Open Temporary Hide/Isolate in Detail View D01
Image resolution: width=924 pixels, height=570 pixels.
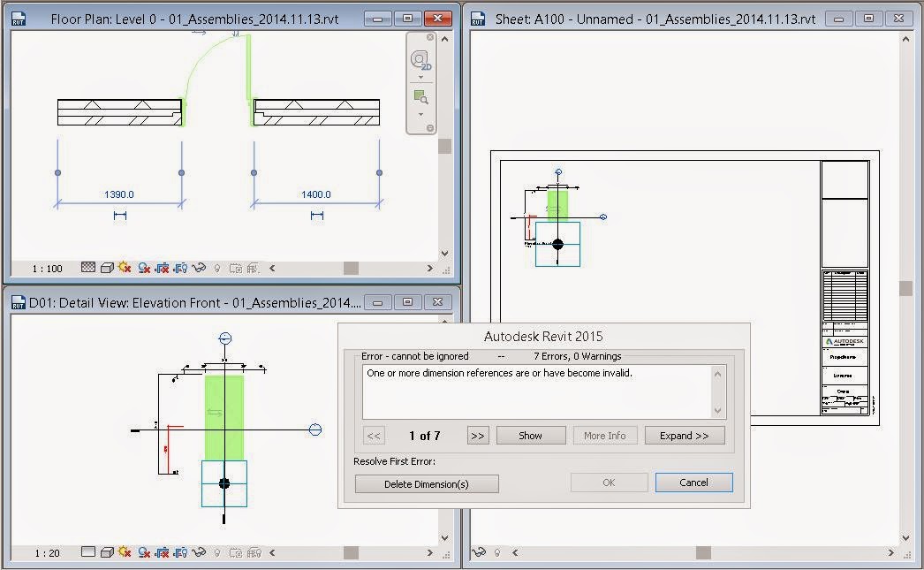coord(199,552)
